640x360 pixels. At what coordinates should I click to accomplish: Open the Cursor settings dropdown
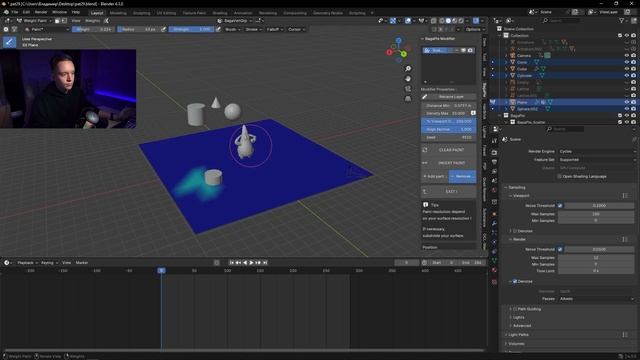[x=297, y=29]
